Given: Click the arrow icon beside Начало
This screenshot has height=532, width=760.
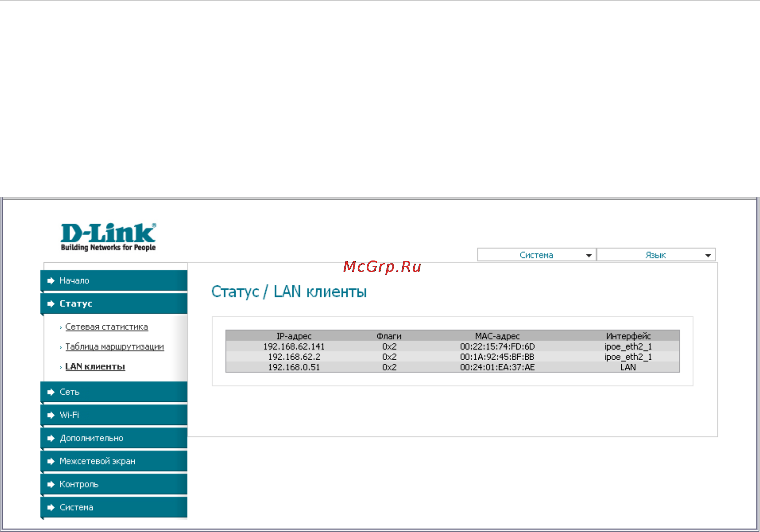Looking at the screenshot, I should click(51, 281).
